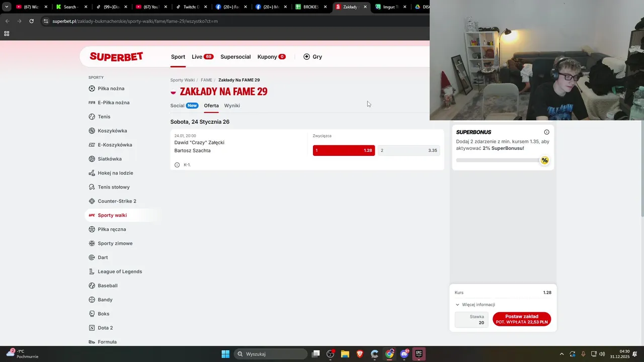The height and width of the screenshot is (362, 644).
Task: Click Postaw zakład button
Action: coord(522,319)
